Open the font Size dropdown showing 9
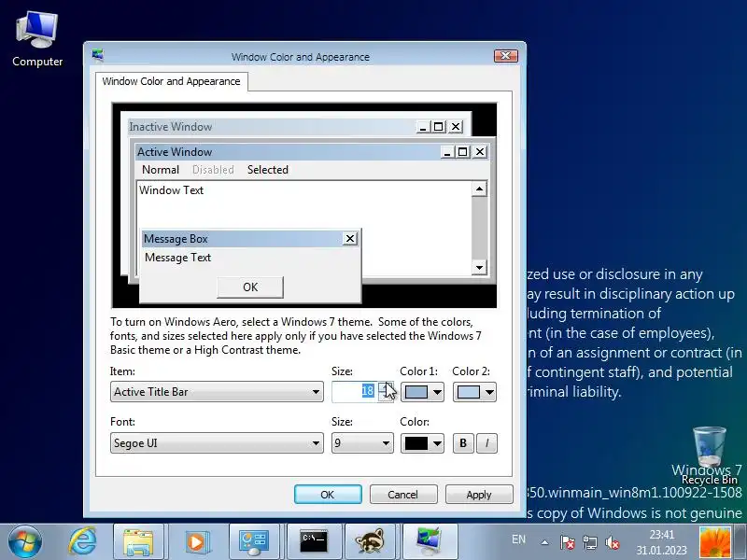This screenshot has height=560, width=747. click(362, 442)
